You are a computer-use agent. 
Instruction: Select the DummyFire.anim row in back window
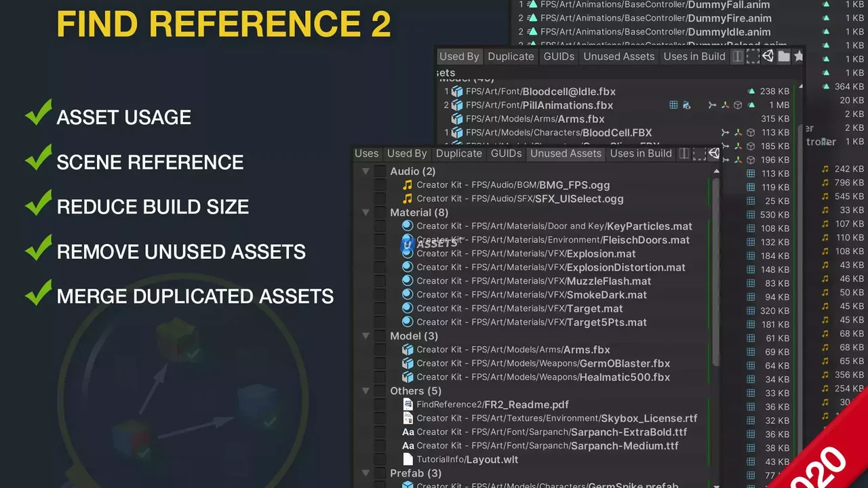click(x=690, y=18)
